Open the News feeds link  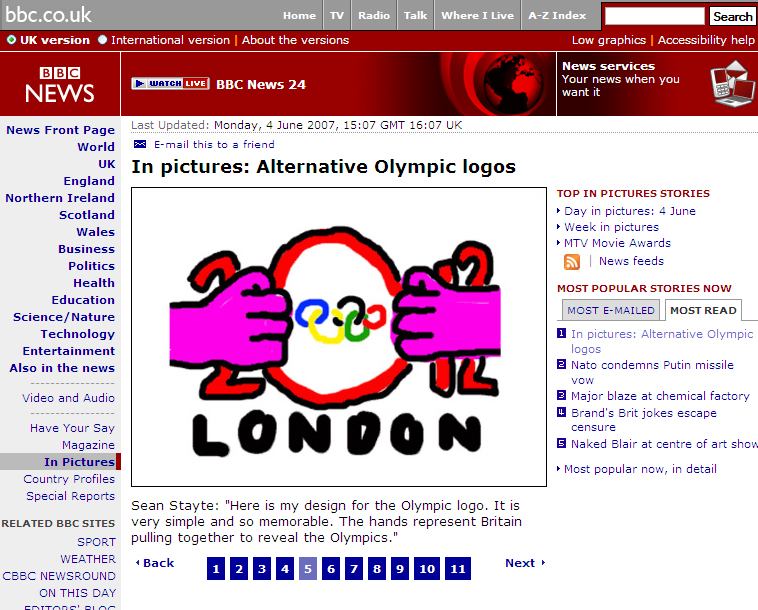click(631, 261)
